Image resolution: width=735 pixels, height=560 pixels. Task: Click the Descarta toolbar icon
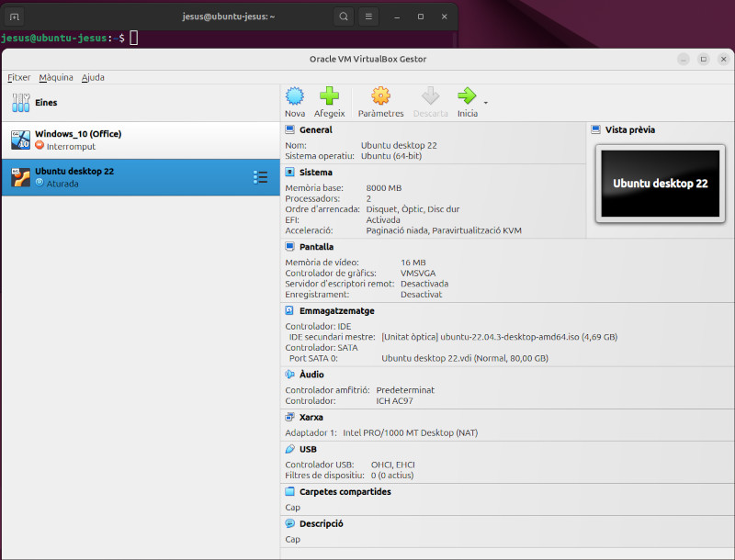[431, 95]
